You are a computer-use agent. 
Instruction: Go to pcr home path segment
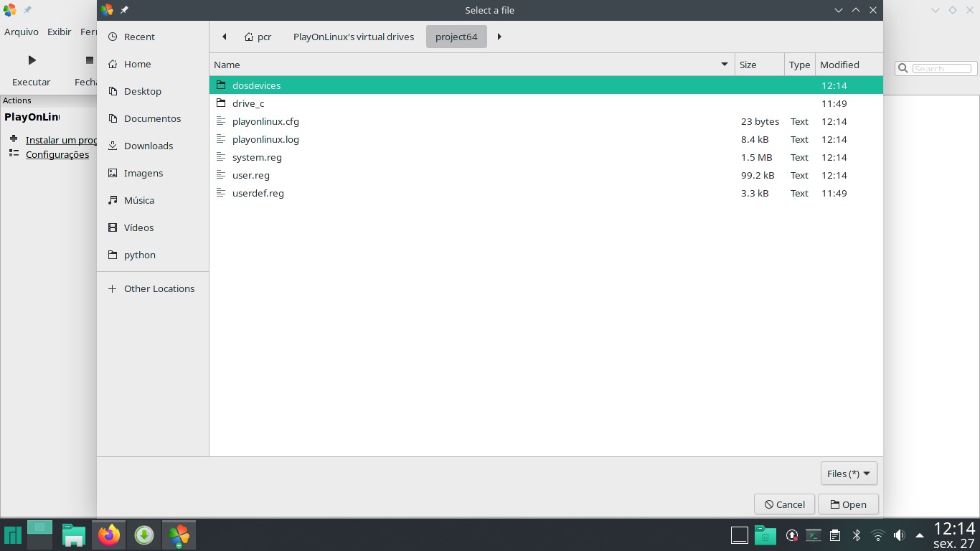pyautogui.click(x=258, y=37)
